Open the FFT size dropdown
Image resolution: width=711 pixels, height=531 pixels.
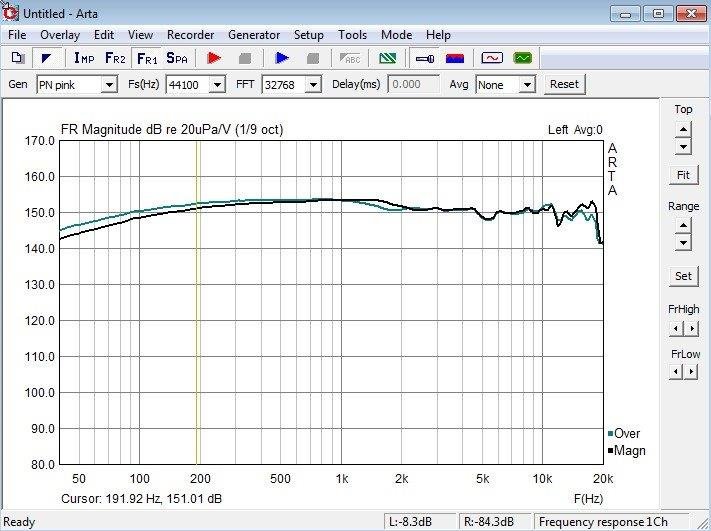(x=313, y=85)
